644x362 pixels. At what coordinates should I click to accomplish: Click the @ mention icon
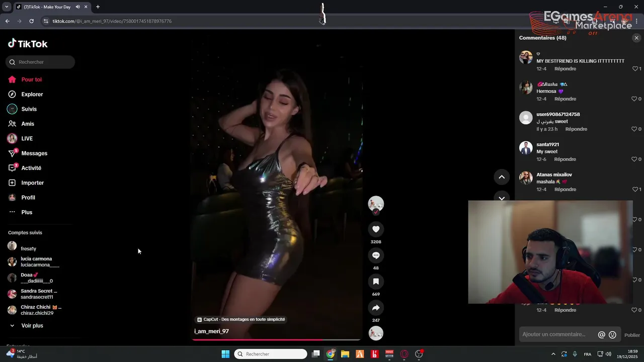point(602,335)
